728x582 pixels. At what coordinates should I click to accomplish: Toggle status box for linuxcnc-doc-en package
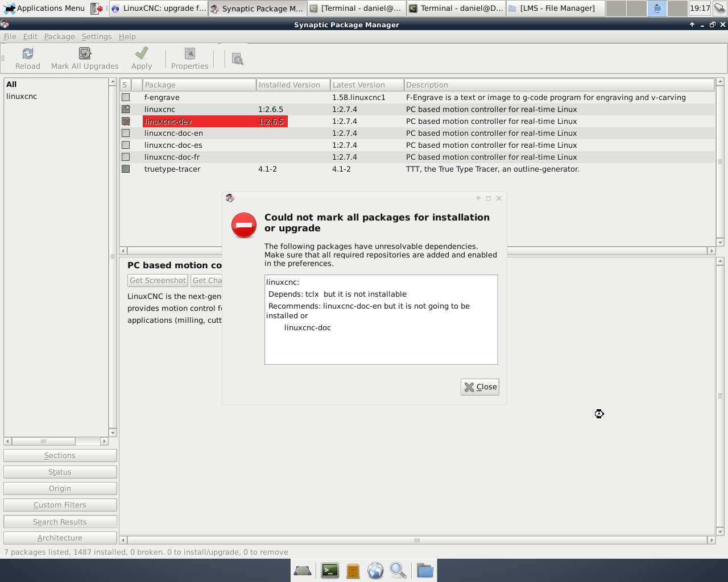pos(126,133)
